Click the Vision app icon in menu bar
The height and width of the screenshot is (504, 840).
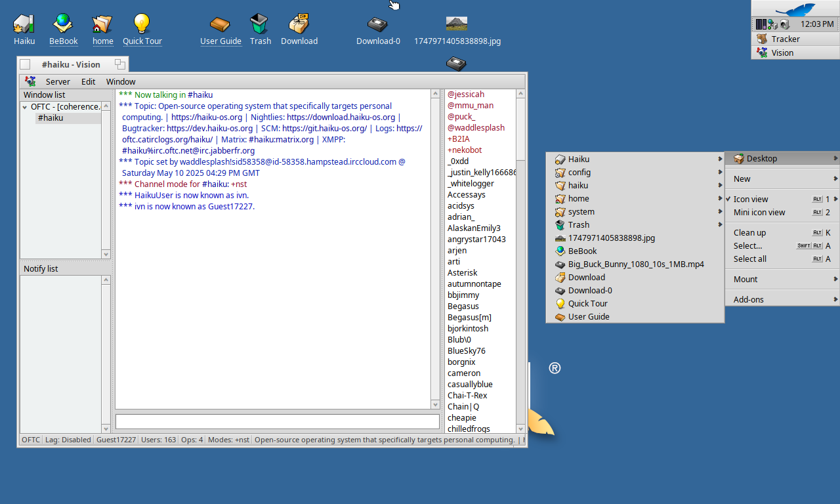[30, 81]
